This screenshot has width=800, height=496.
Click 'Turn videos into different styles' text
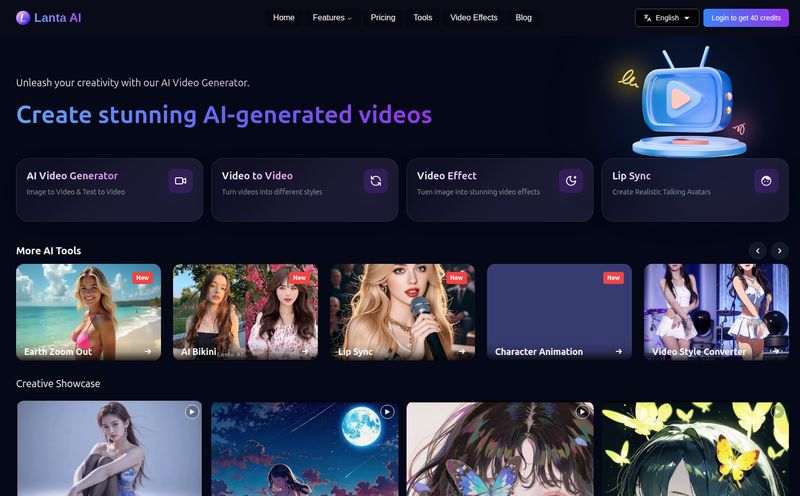pos(272,192)
